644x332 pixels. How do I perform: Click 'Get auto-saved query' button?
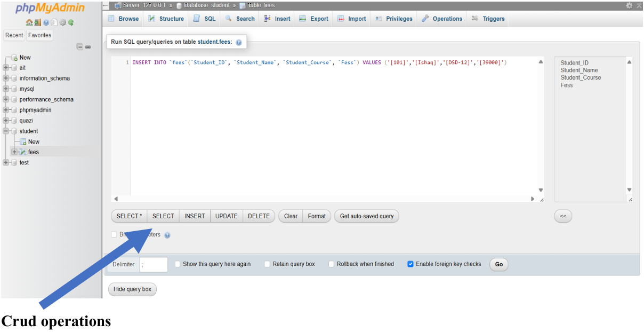(367, 216)
